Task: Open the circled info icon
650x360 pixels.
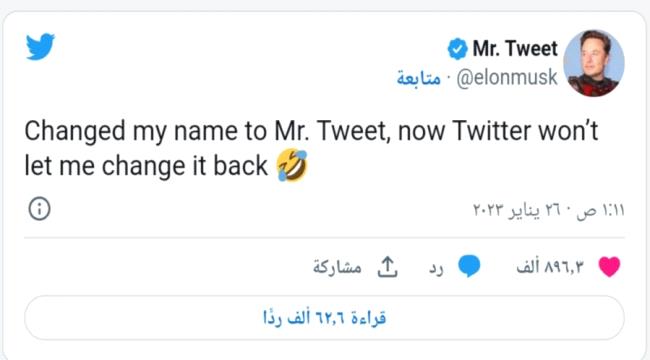Action: point(39,209)
